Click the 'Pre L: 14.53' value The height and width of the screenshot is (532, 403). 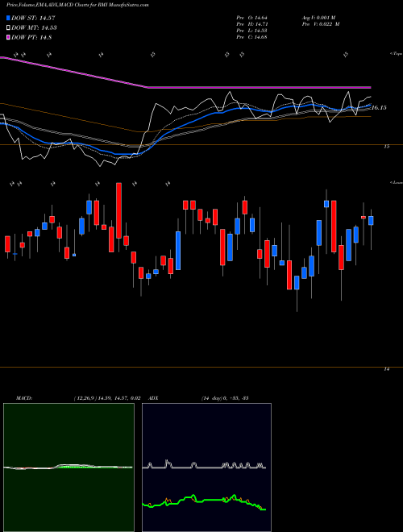click(x=251, y=31)
